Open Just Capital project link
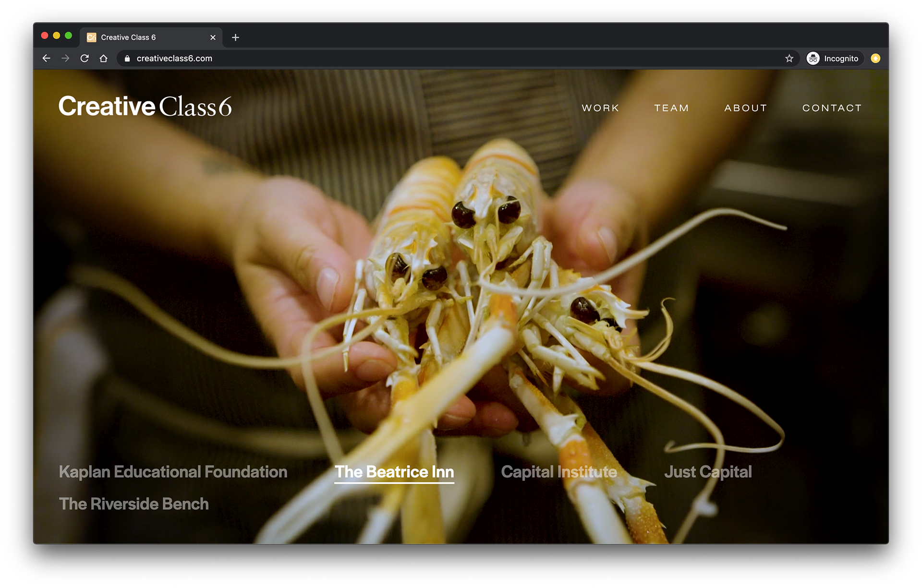Screen dimensions: 922x588 708,472
